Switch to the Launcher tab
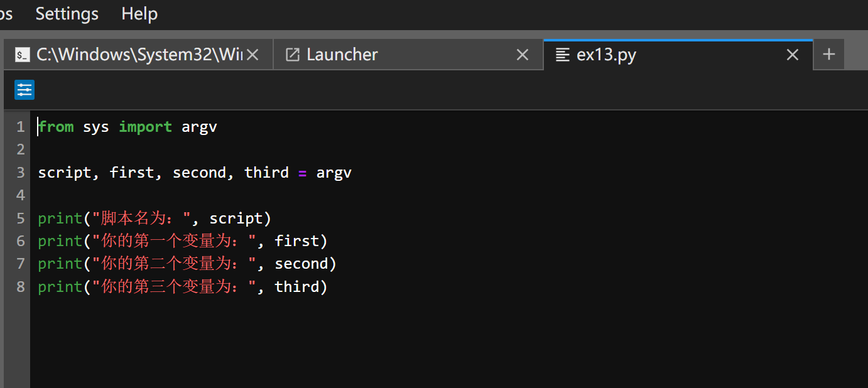 point(342,55)
